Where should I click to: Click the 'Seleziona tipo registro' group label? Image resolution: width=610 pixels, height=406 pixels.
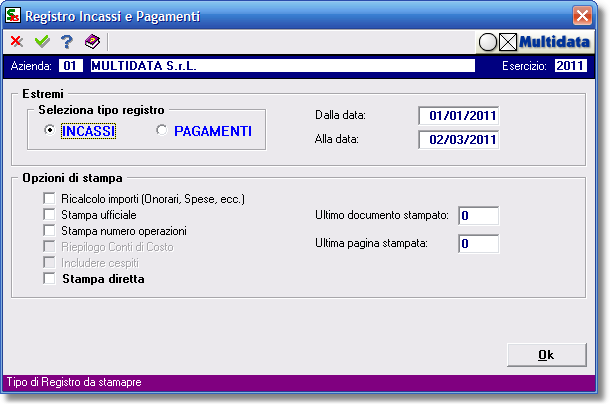(101, 110)
